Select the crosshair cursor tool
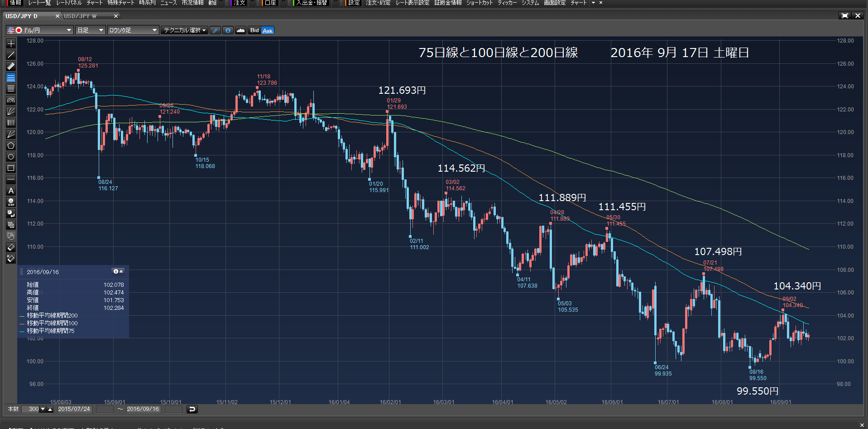 pyautogui.click(x=11, y=43)
